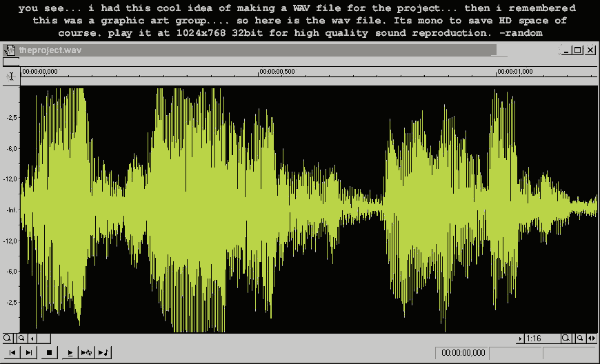
Task: Click the 1:16 zoom ratio field
Action: pyautogui.click(x=541, y=338)
